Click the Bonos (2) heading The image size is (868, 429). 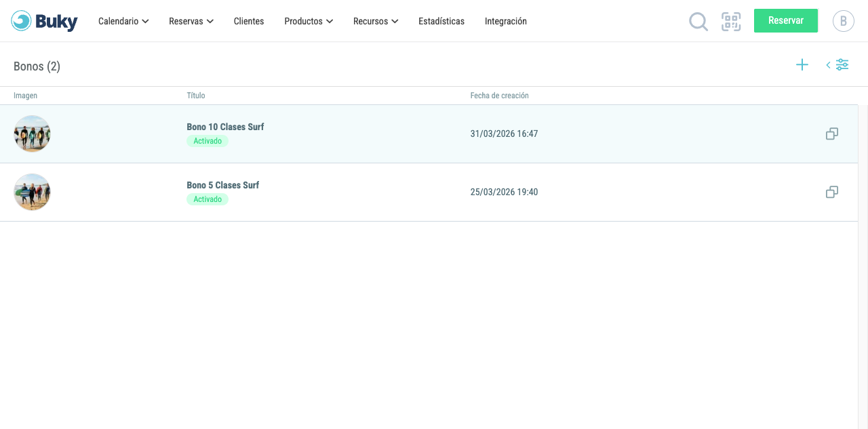(x=37, y=66)
